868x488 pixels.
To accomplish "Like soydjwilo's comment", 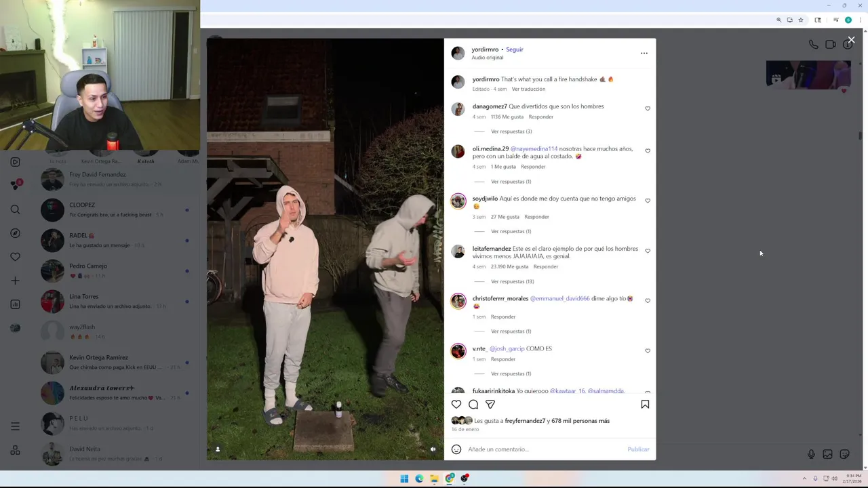I will coord(648,201).
